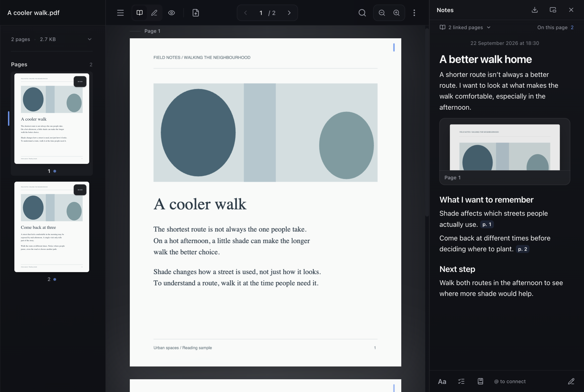Screen dimensions: 584x392
Task: Click the bookmark page icon in notes footer
Action: (x=480, y=382)
